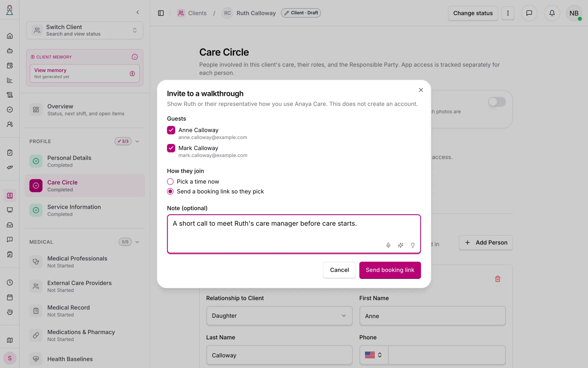Click into the Note (optional) text area

pos(294,234)
